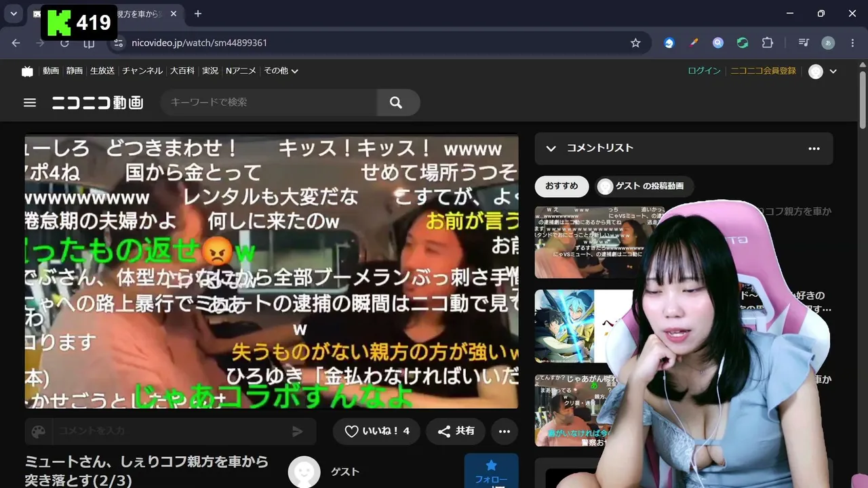Click the magnifier search button
Viewport: 868px width, 488px height.
coord(397,102)
